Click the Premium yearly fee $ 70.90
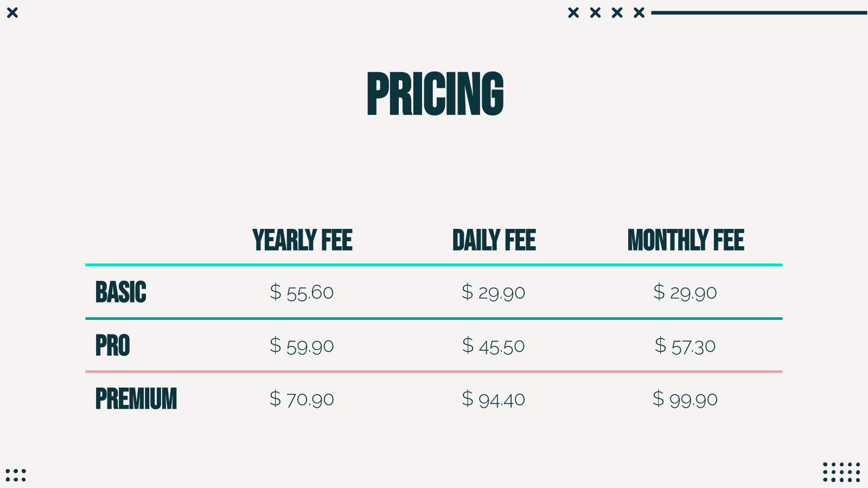Screen dimensions: 868x488 coord(302,400)
